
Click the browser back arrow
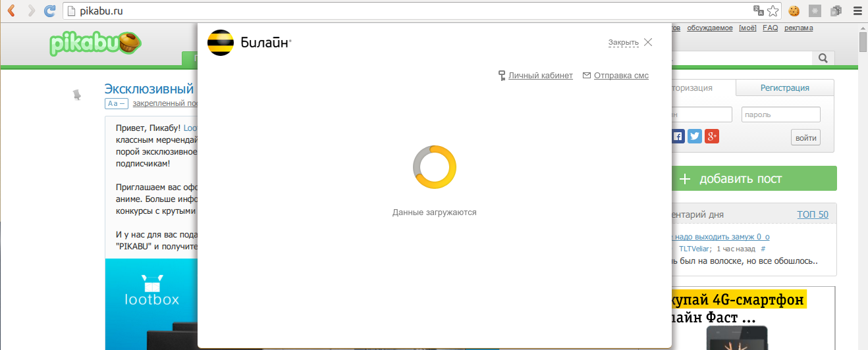pyautogui.click(x=11, y=11)
